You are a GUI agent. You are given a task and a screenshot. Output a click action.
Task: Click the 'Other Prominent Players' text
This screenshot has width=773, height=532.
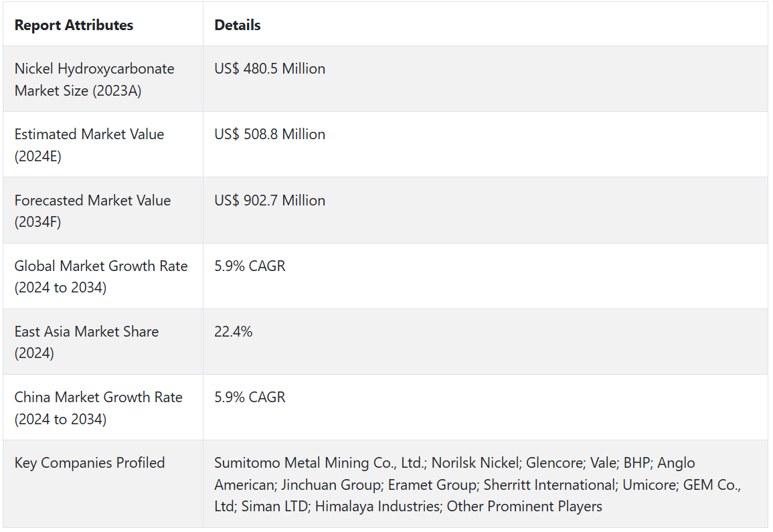[x=524, y=506]
